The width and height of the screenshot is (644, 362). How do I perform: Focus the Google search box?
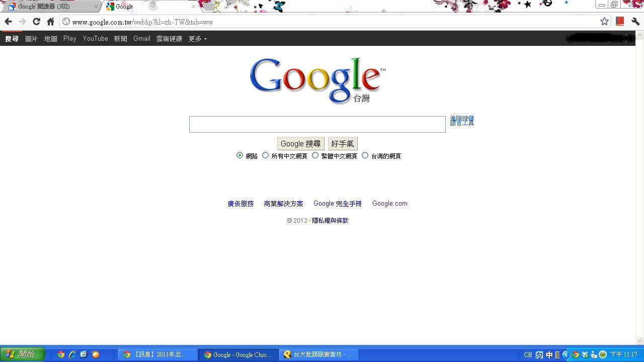coord(317,125)
